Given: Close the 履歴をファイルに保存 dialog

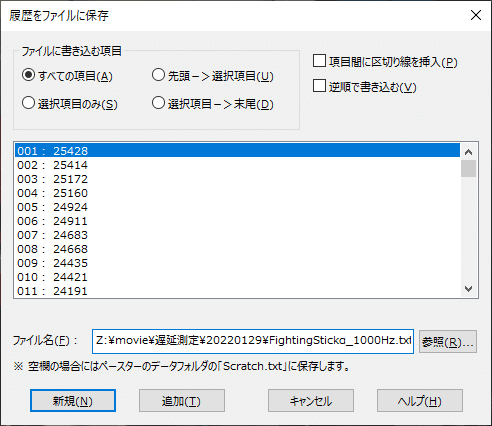Looking at the screenshot, I should coord(476,15).
